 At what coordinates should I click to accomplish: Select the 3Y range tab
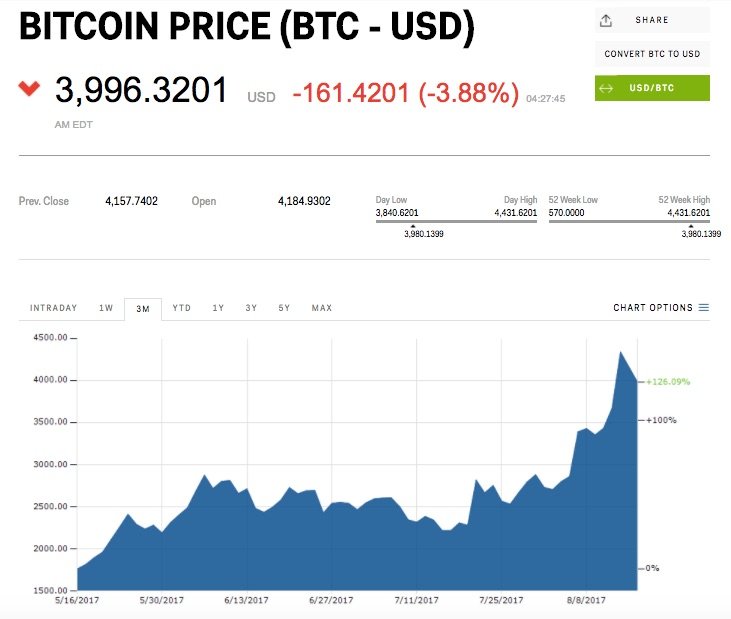tap(251, 308)
